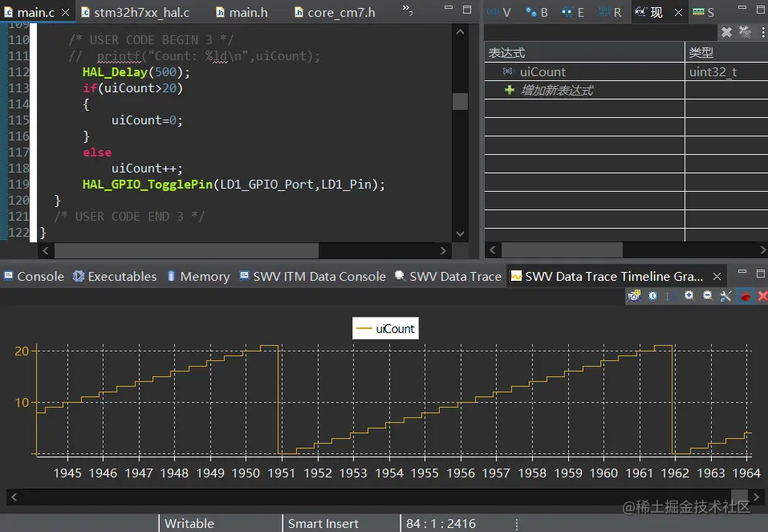The height and width of the screenshot is (532, 768).
Task: Open the Executables tab
Action: coord(115,276)
